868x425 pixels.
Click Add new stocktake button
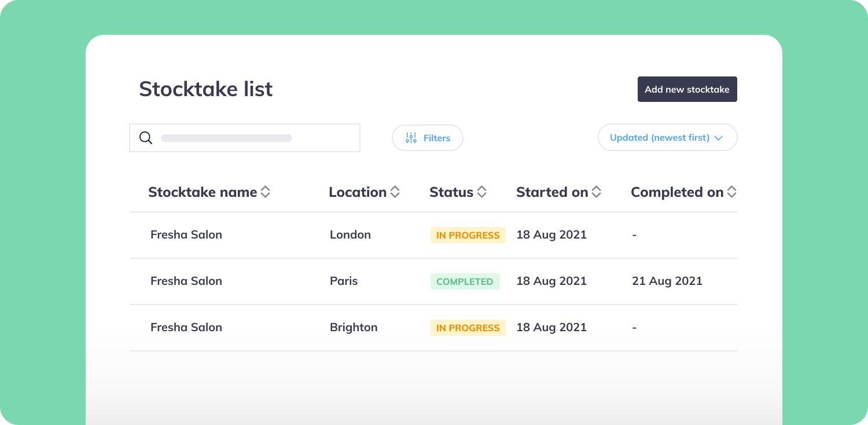click(x=687, y=89)
